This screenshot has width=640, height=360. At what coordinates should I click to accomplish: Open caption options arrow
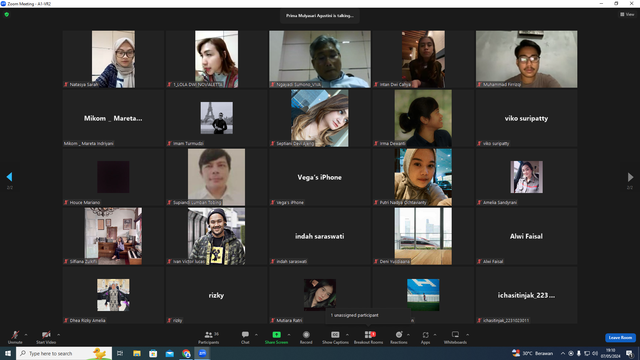[347, 335]
